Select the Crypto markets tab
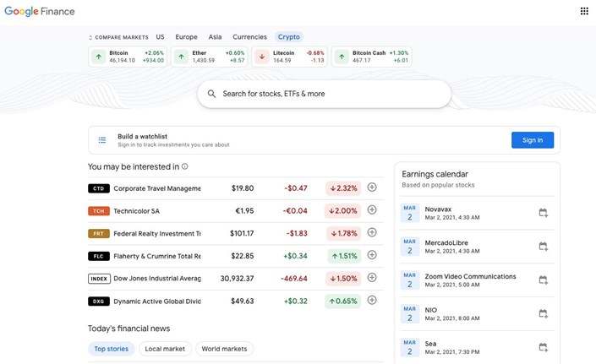 coord(289,37)
